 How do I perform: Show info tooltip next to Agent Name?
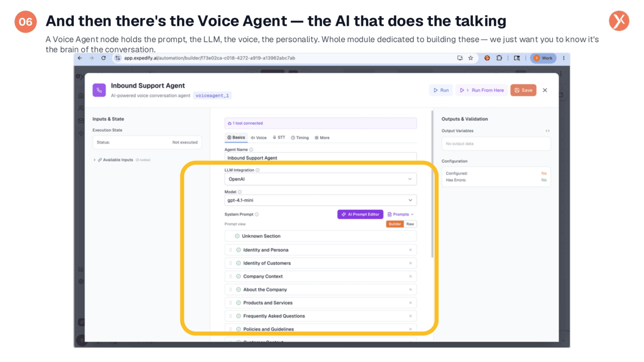[251, 150]
